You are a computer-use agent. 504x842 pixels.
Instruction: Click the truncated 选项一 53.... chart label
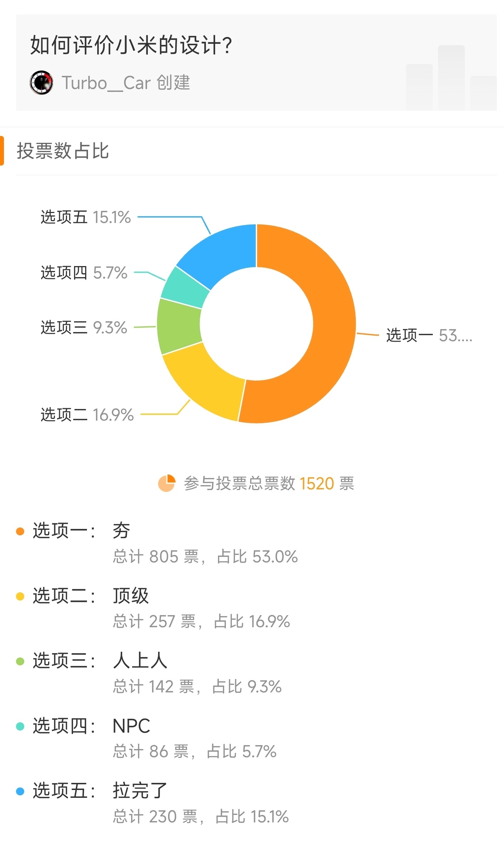pyautogui.click(x=429, y=336)
